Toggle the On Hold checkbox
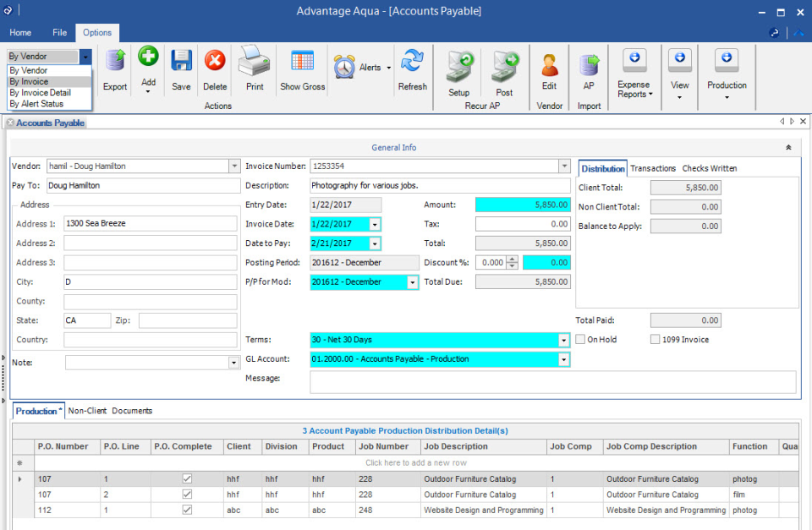 click(x=581, y=340)
